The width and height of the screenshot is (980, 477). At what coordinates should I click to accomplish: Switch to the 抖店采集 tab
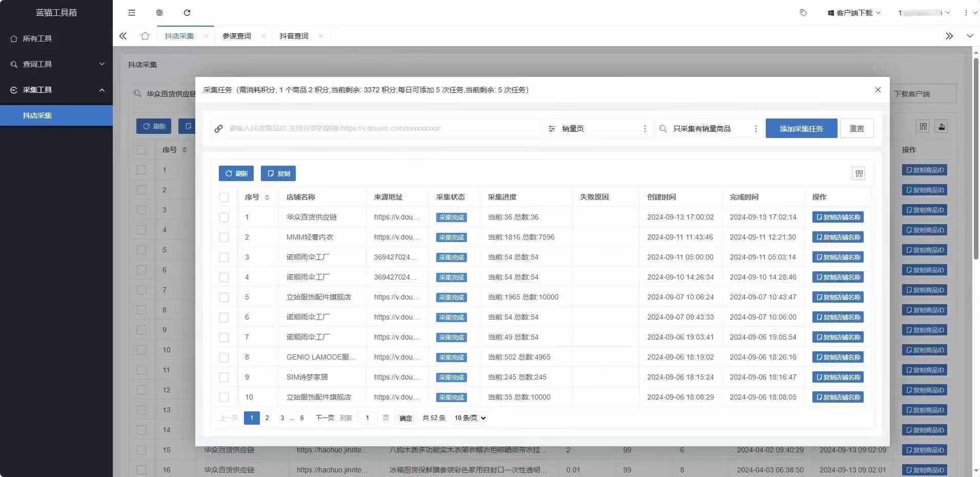pyautogui.click(x=179, y=36)
